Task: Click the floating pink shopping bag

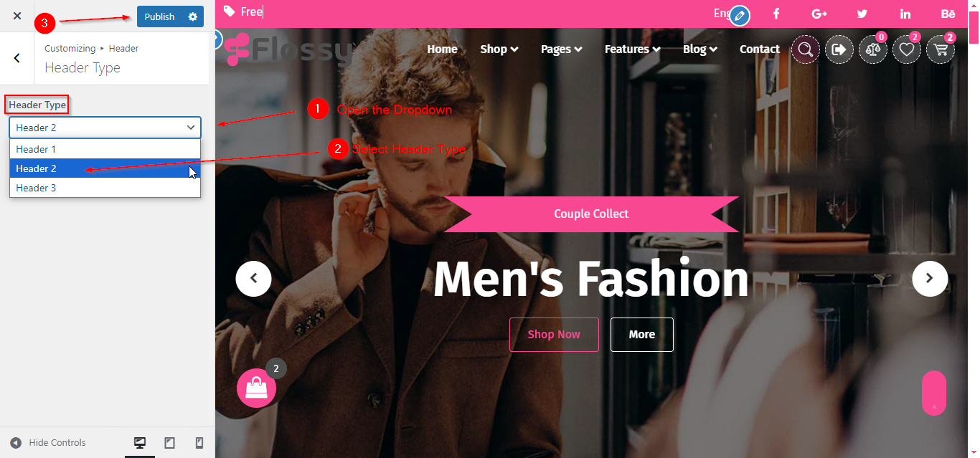Action: point(256,388)
